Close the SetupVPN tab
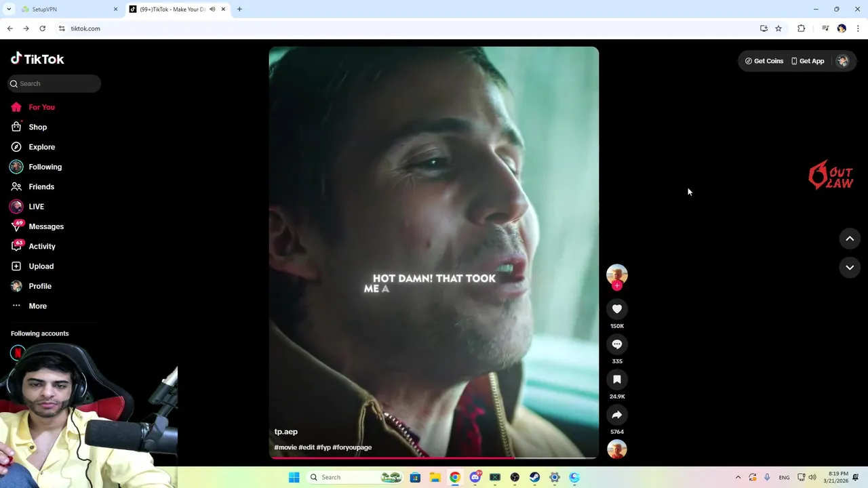This screenshot has width=868, height=488. [115, 9]
